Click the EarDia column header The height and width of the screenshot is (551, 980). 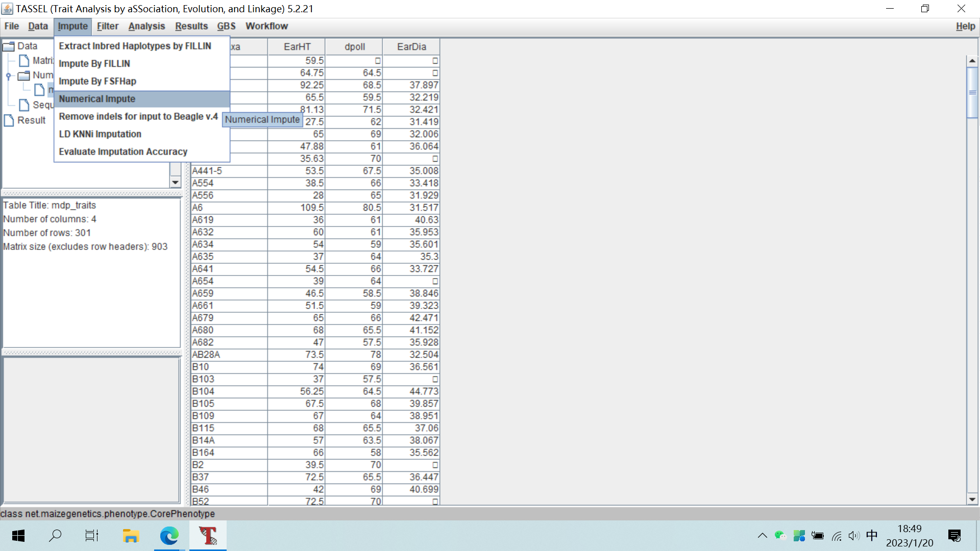(x=411, y=47)
